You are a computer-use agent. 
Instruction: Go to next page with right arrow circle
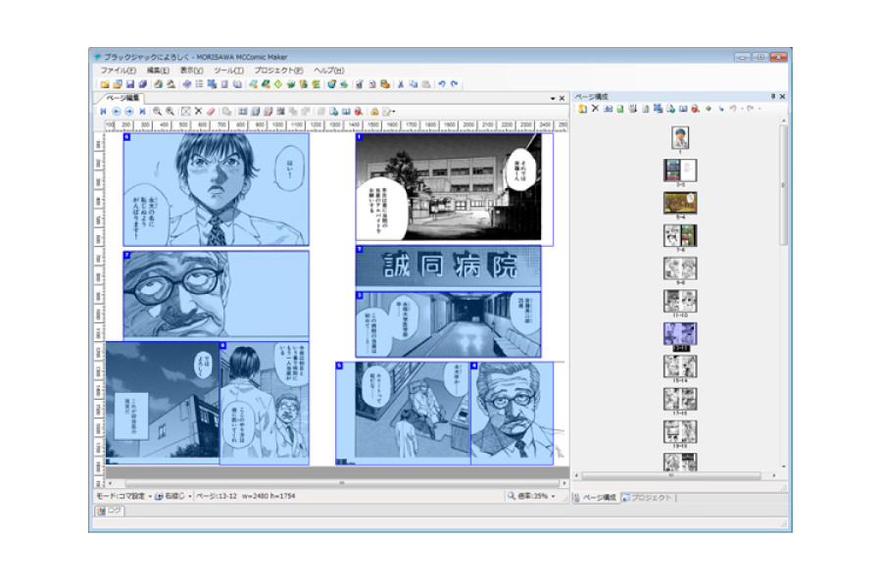[128, 112]
